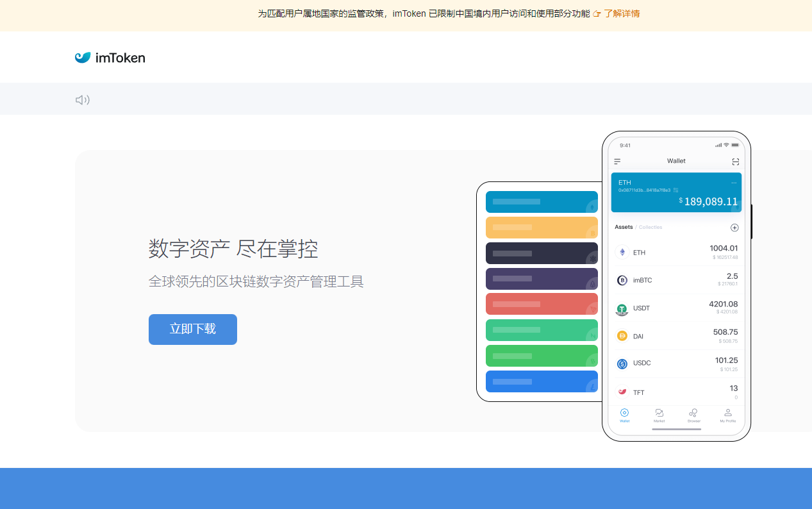Open the Market tab in the phone's bottom bar
Image resolution: width=812 pixels, height=509 pixels.
(x=659, y=415)
